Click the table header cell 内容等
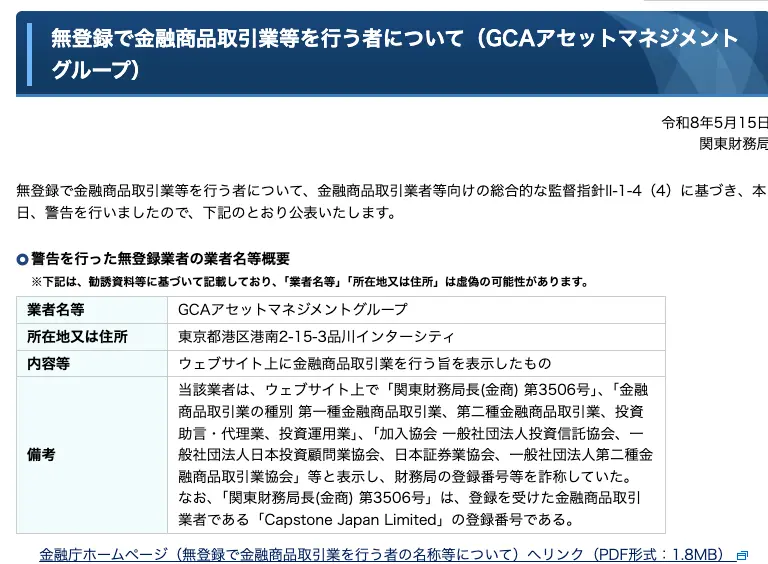 click(92, 363)
